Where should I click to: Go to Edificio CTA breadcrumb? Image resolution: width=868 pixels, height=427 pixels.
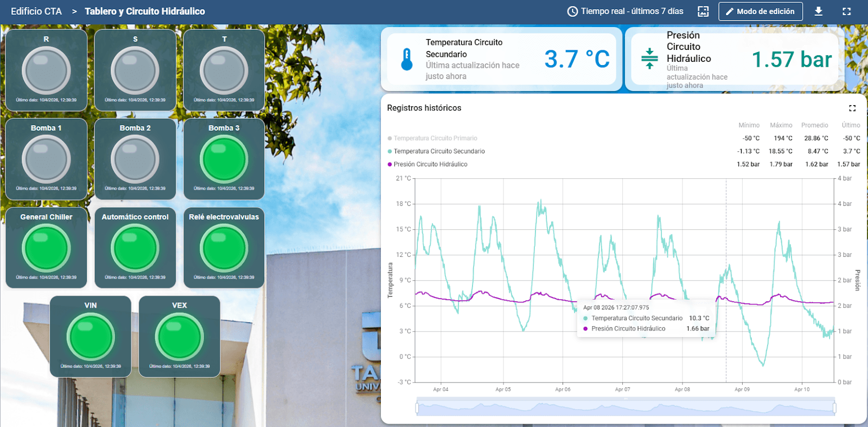(36, 11)
